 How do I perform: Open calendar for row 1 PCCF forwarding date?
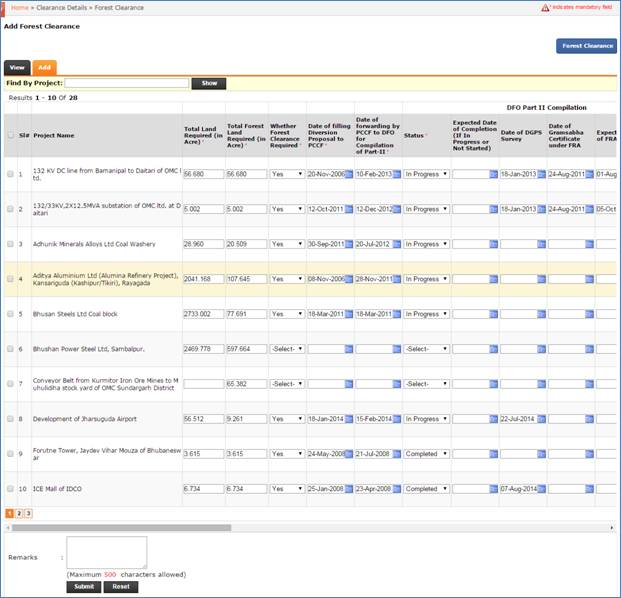[397, 174]
